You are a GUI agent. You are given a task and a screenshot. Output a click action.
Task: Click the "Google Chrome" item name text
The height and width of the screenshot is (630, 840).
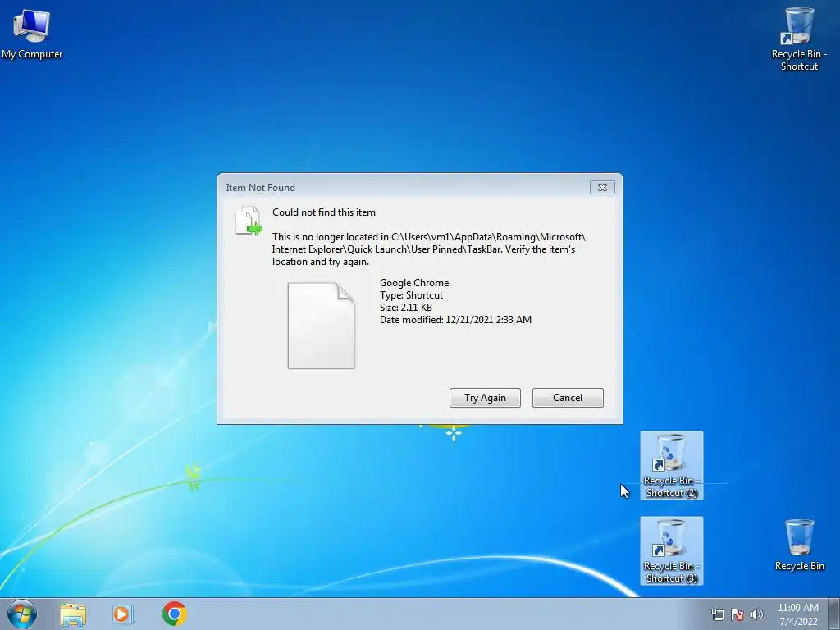coord(414,283)
